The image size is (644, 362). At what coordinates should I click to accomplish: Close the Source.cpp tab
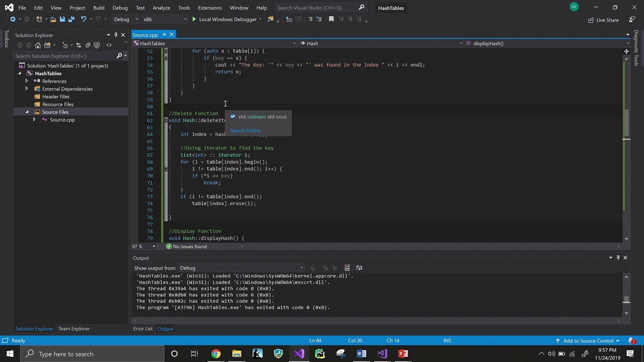(172, 35)
